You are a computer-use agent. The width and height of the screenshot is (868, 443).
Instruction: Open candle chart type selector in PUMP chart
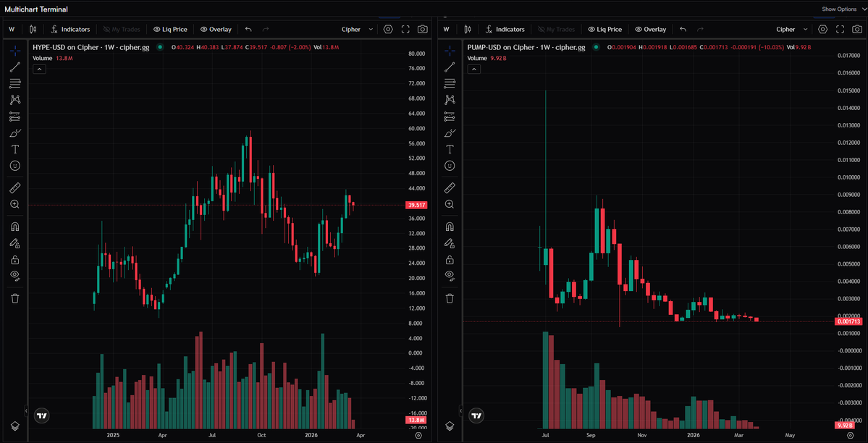(x=467, y=30)
